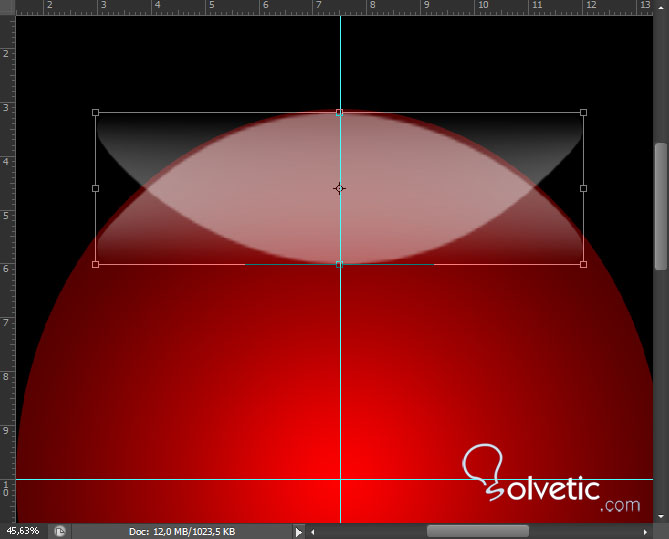The width and height of the screenshot is (669, 539).
Task: Click the bottom-center transform handle
Action: click(339, 265)
